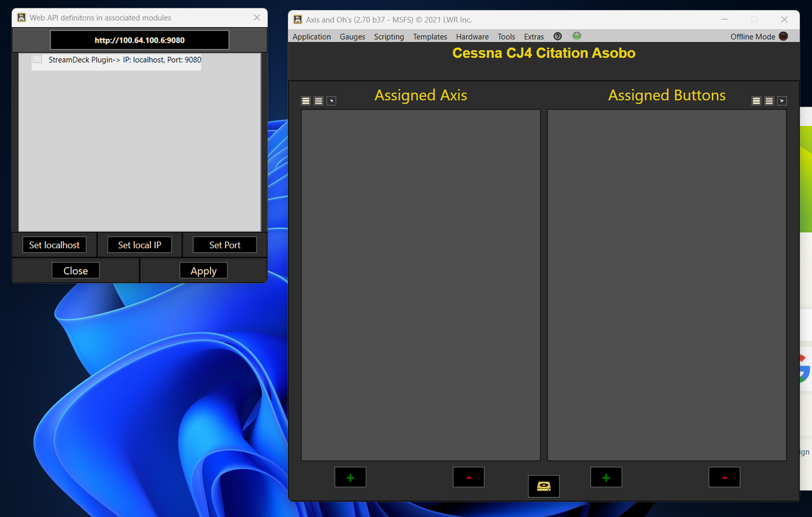This screenshot has width=812, height=517.
Task: Click Axis and Oh's title bar app icon
Action: [298, 19]
